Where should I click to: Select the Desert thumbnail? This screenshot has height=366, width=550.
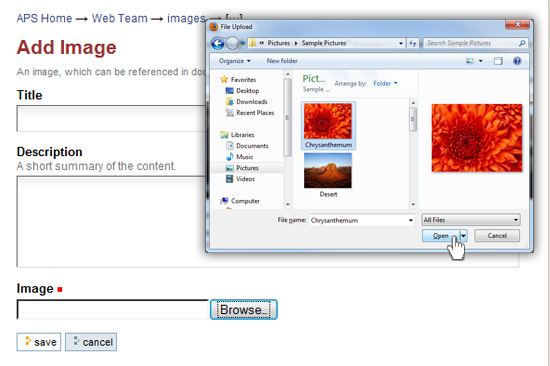pyautogui.click(x=328, y=175)
